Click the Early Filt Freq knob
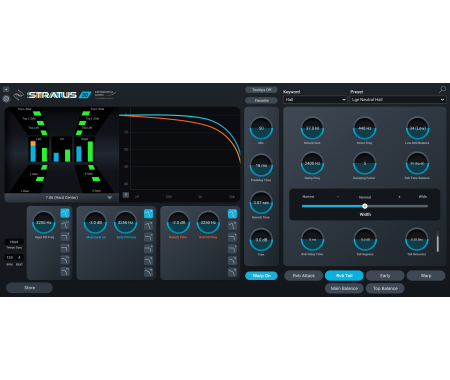Image resolution: width=450 pixels, height=380 pixels. (126, 222)
